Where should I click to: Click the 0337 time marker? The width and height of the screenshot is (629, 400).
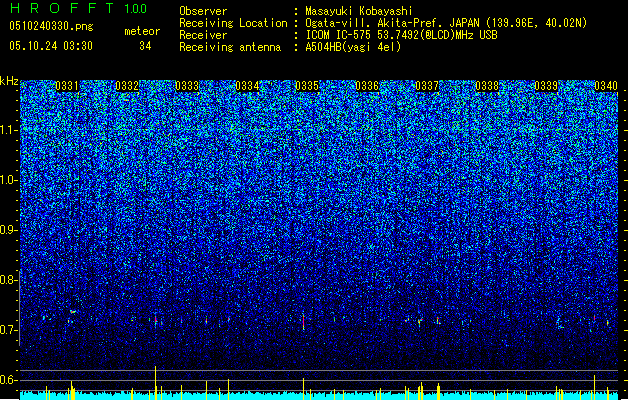[427, 86]
